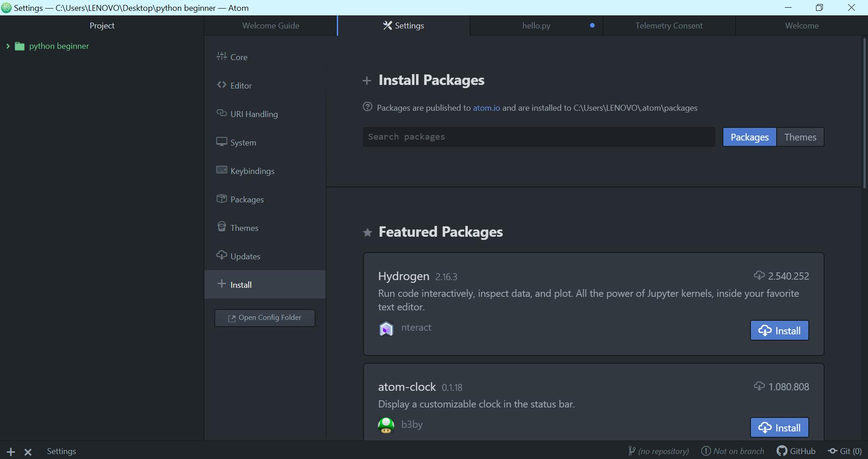Image resolution: width=868 pixels, height=459 pixels.
Task: Follow the atom.io link
Action: [486, 108]
